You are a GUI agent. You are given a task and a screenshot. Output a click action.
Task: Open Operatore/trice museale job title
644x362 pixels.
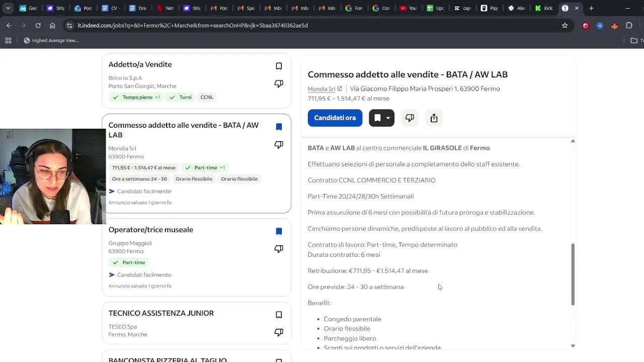tap(150, 229)
